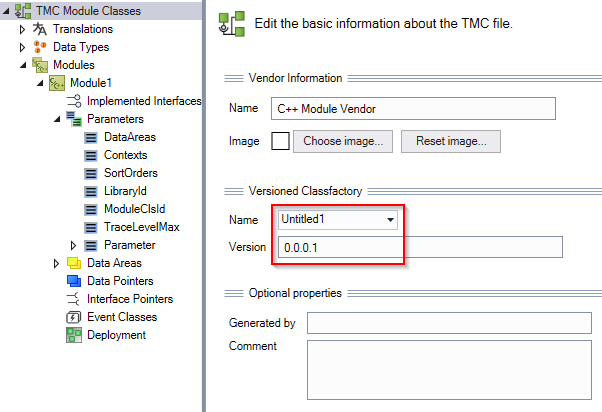
Task: Click the blue Data Pointers icon
Action: click(74, 281)
